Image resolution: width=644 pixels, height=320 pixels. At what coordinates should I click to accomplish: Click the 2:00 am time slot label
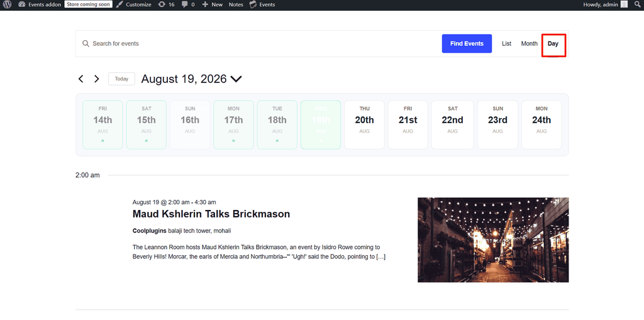87,175
